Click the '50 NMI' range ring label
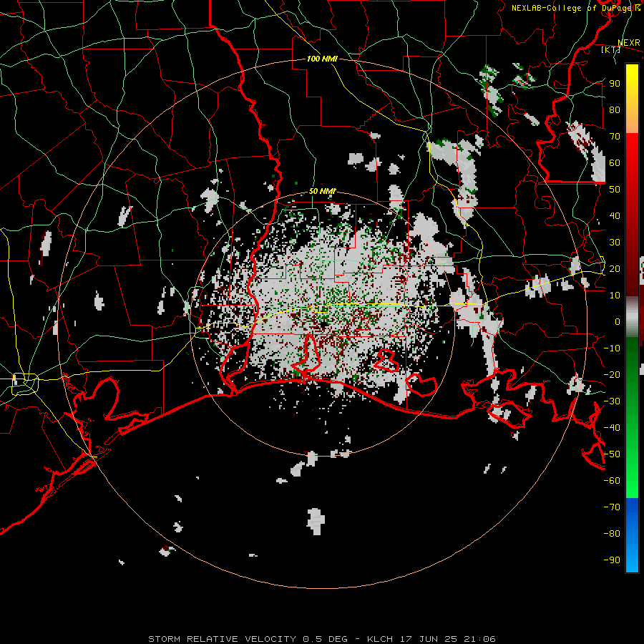Image resolution: width=644 pixels, height=644 pixels. point(322,191)
